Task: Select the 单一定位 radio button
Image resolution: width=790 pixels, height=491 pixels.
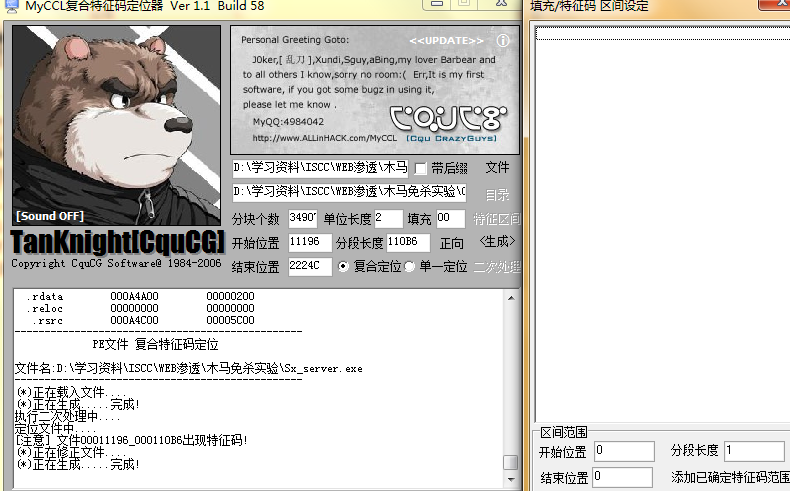Action: tap(410, 266)
